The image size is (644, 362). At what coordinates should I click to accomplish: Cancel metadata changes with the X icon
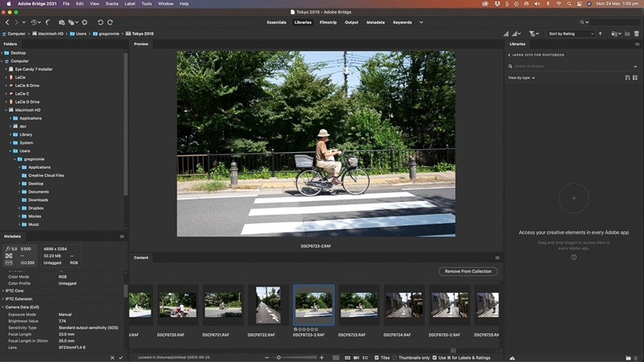112,358
